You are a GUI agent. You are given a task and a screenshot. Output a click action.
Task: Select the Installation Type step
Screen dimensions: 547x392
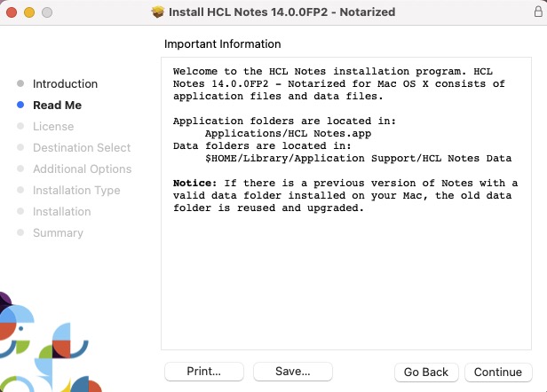click(76, 190)
